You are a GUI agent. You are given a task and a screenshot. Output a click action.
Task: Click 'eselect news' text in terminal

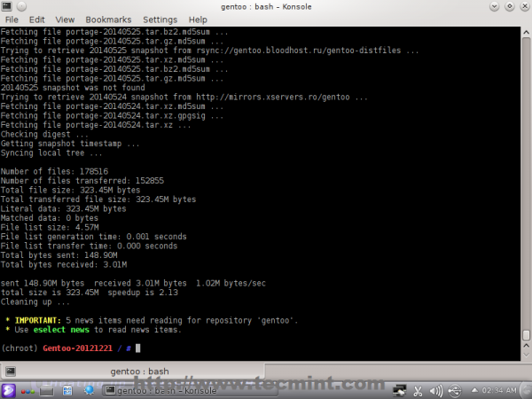(61, 330)
